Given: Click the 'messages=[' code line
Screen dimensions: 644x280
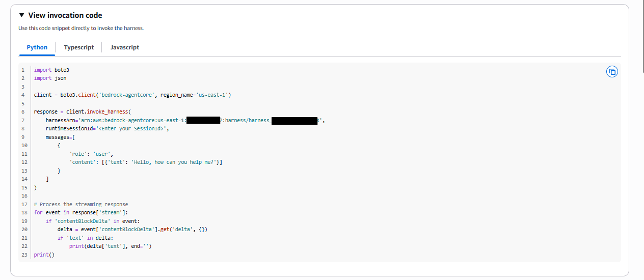Looking at the screenshot, I should tap(60, 137).
